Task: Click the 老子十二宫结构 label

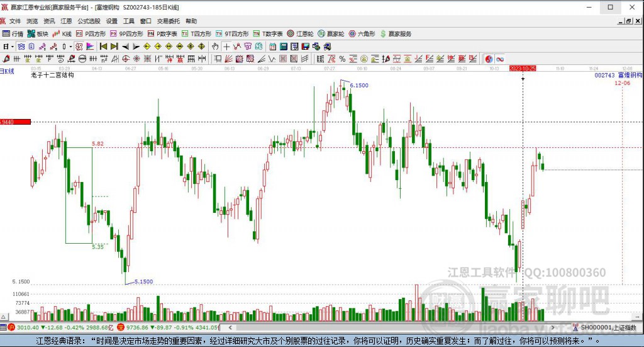Action: (52, 75)
